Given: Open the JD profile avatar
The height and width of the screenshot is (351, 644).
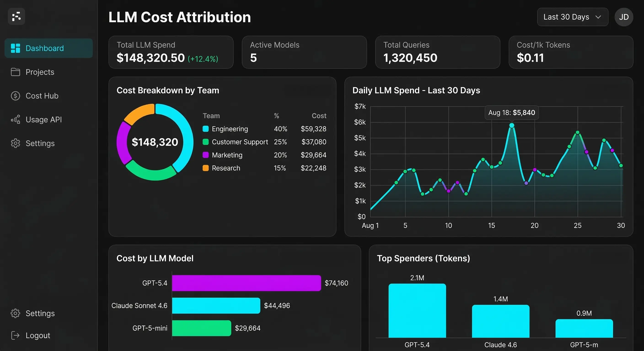Looking at the screenshot, I should 624,17.
